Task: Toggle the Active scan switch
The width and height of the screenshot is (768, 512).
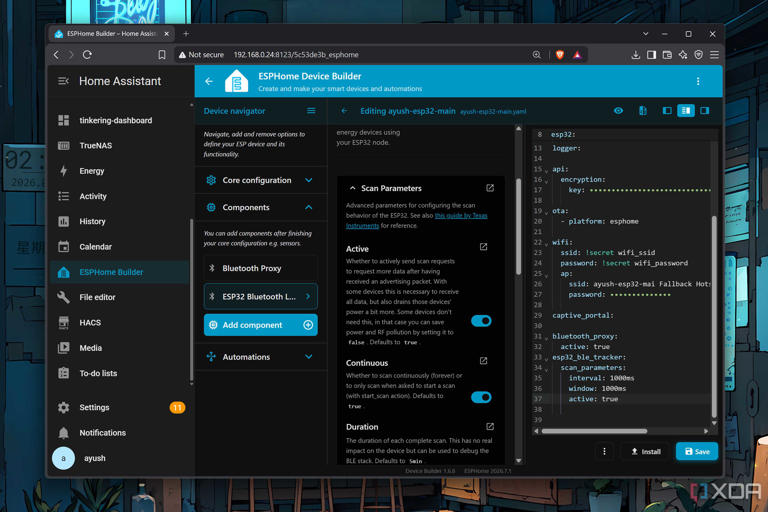Action: [x=481, y=321]
